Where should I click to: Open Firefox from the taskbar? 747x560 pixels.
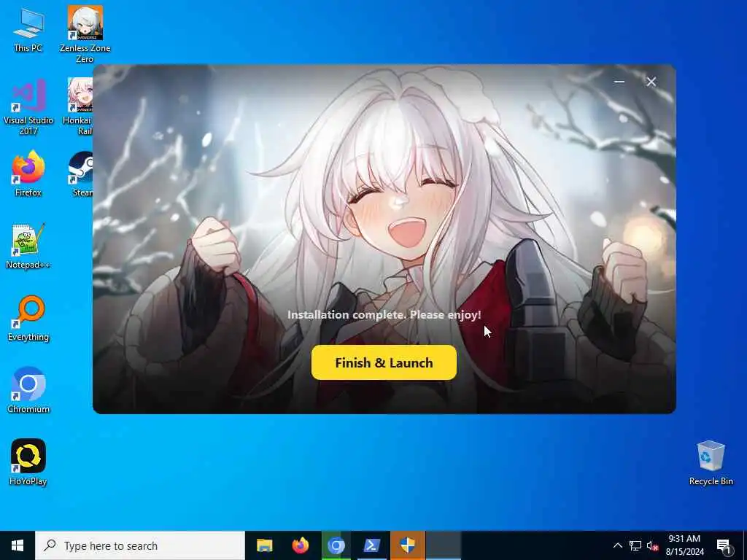tap(300, 545)
